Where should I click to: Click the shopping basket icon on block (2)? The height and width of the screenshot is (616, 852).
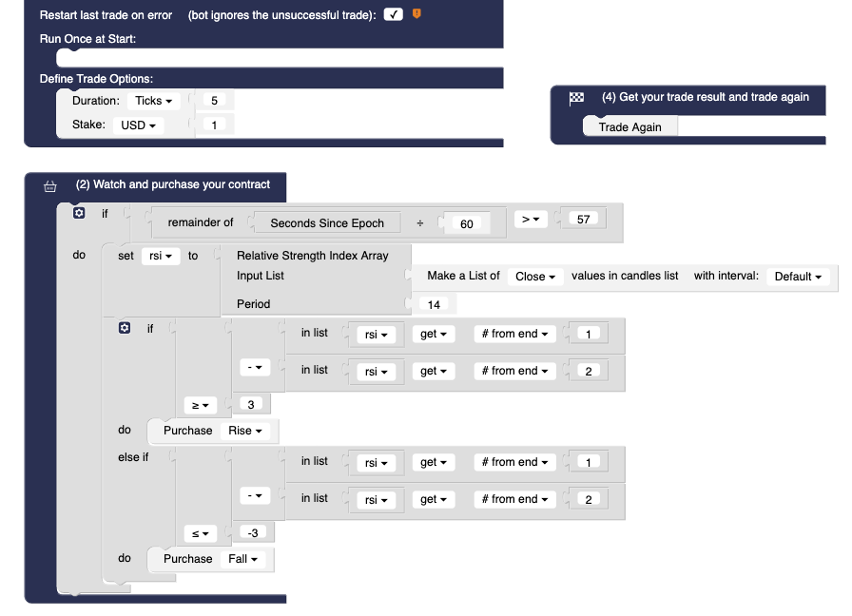tap(50, 186)
